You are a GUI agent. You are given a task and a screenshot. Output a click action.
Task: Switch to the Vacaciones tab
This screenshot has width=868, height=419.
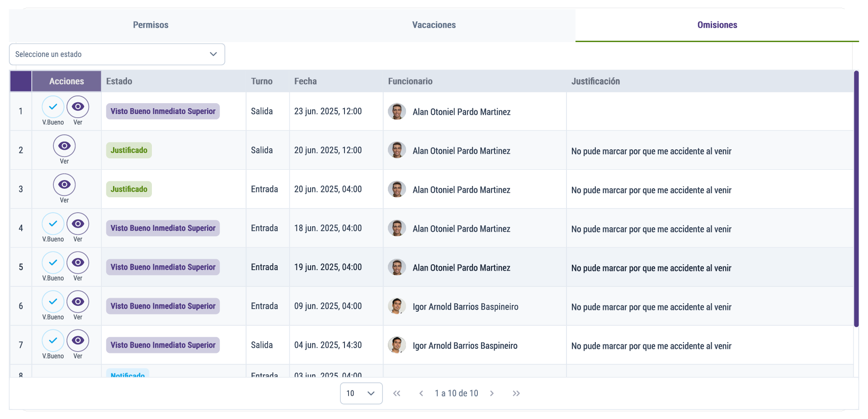pyautogui.click(x=434, y=25)
